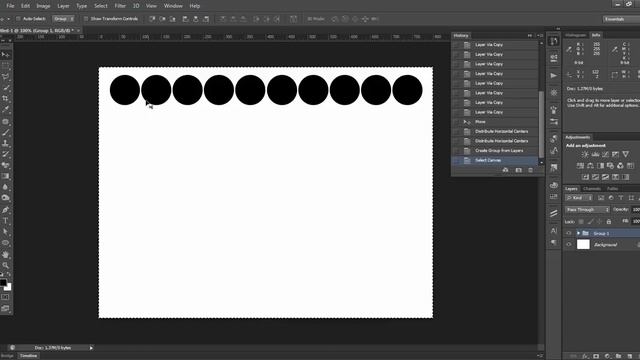The height and width of the screenshot is (360, 640).
Task: Add a Vibrance adjustment
Action: click(625, 154)
